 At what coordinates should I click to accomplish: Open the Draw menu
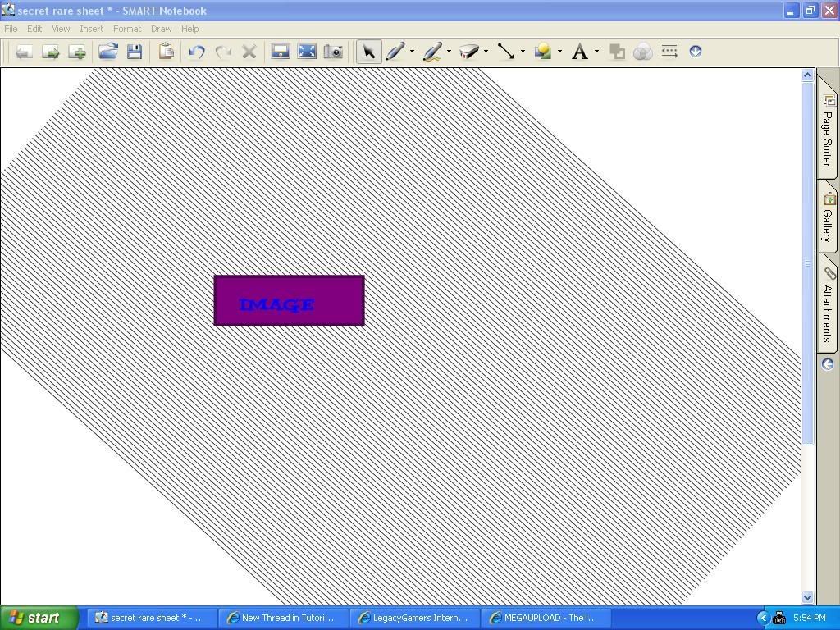point(161,28)
